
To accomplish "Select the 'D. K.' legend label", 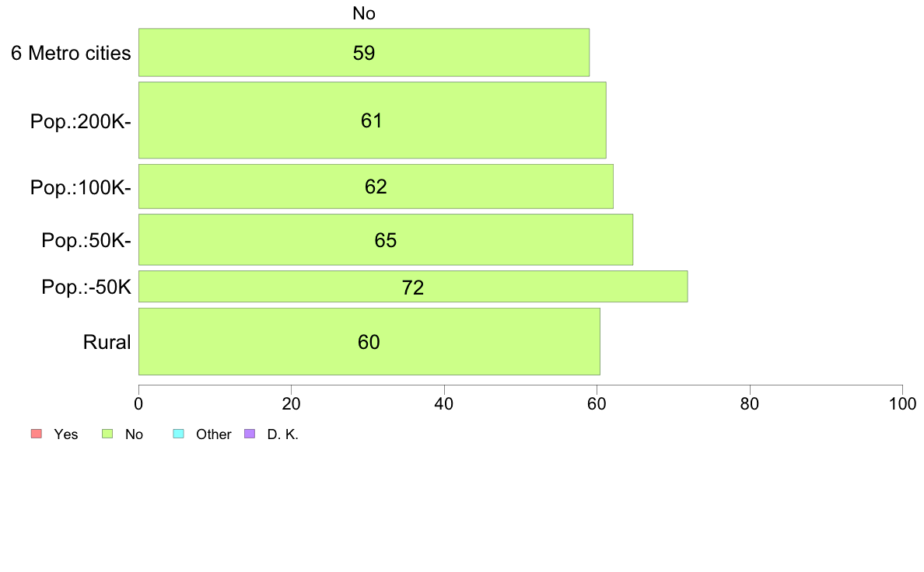I will click(x=283, y=434).
